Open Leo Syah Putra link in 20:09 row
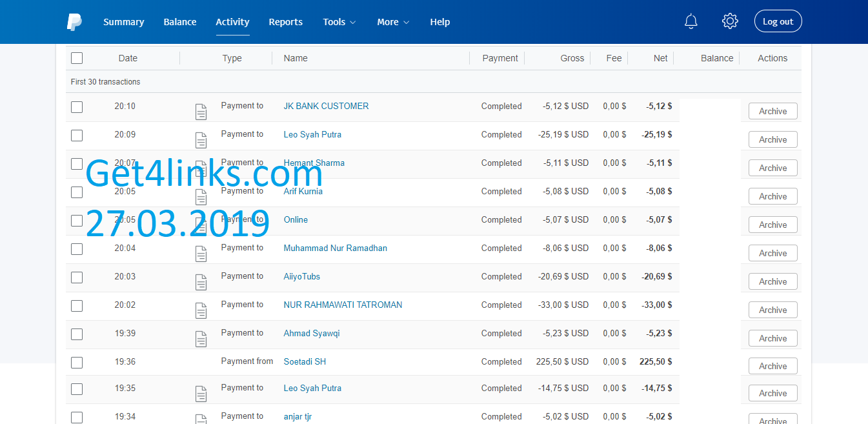 312,135
